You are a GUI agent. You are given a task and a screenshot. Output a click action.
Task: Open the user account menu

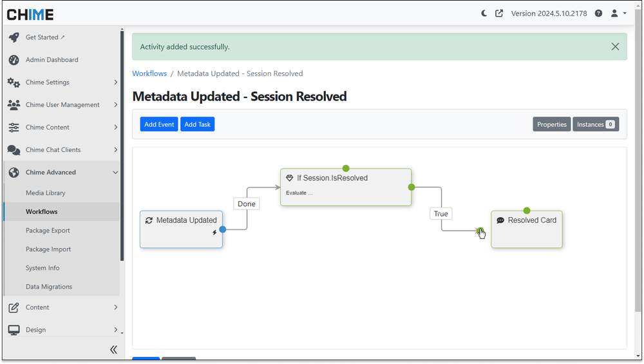coord(618,14)
